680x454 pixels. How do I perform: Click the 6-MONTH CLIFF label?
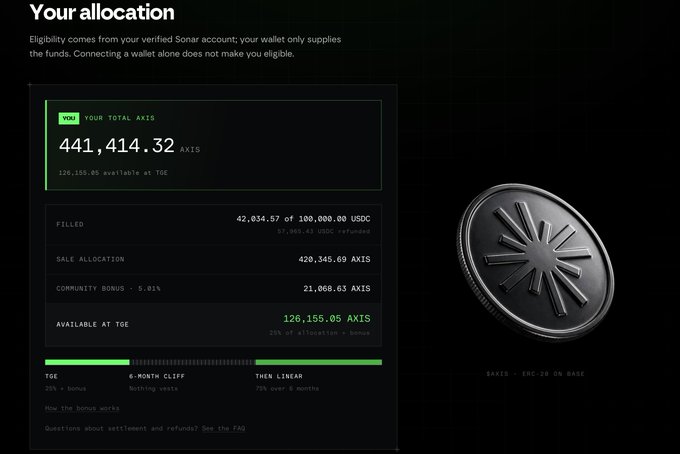157,376
